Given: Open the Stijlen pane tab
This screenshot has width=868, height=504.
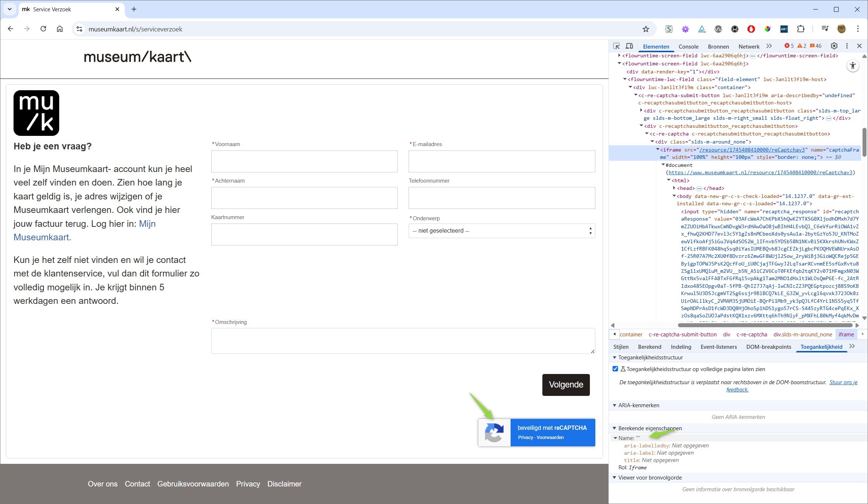Looking at the screenshot, I should point(621,347).
